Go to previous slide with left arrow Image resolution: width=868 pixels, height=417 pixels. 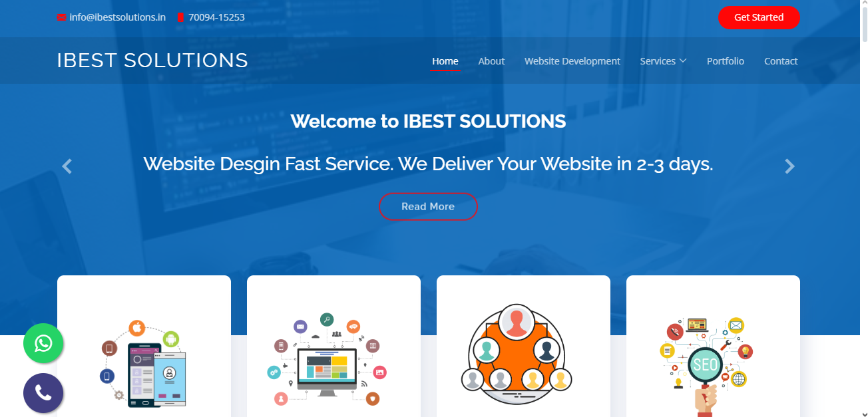[x=67, y=166]
